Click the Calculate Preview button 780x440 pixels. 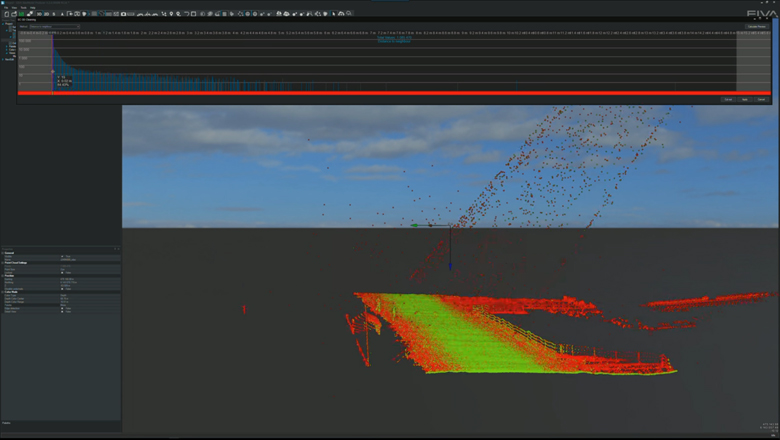[x=757, y=26]
